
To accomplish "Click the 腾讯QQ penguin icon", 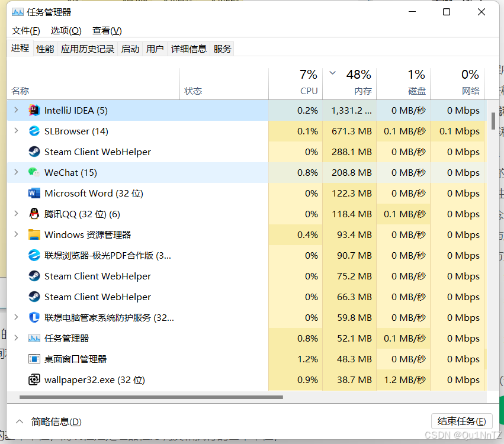I will point(34,214).
